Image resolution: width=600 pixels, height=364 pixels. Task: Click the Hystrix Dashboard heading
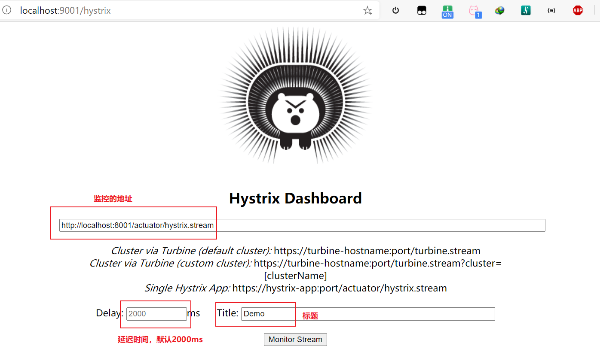coord(295,198)
